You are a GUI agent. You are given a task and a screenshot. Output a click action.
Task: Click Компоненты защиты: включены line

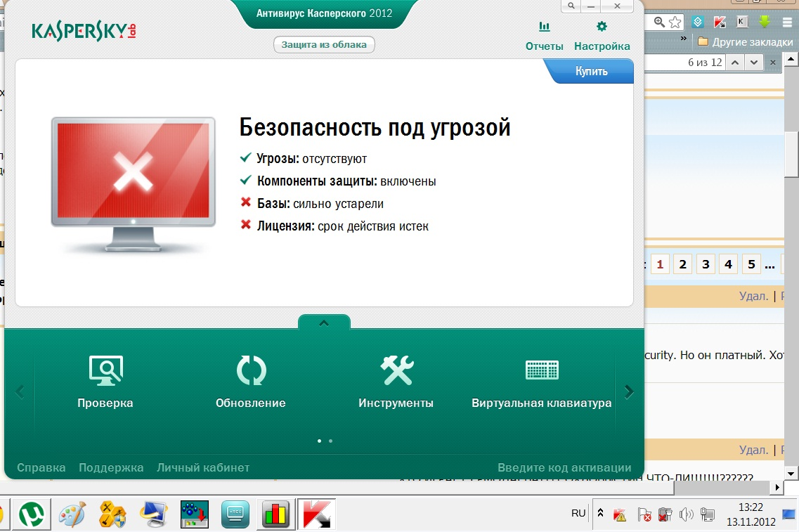[338, 181]
